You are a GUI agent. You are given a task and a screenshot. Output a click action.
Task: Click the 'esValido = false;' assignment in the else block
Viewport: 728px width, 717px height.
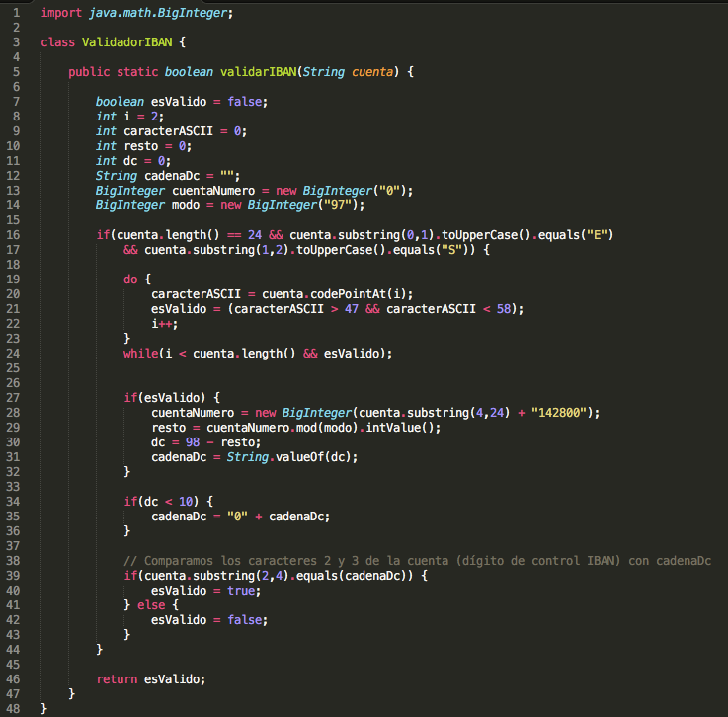209,620
